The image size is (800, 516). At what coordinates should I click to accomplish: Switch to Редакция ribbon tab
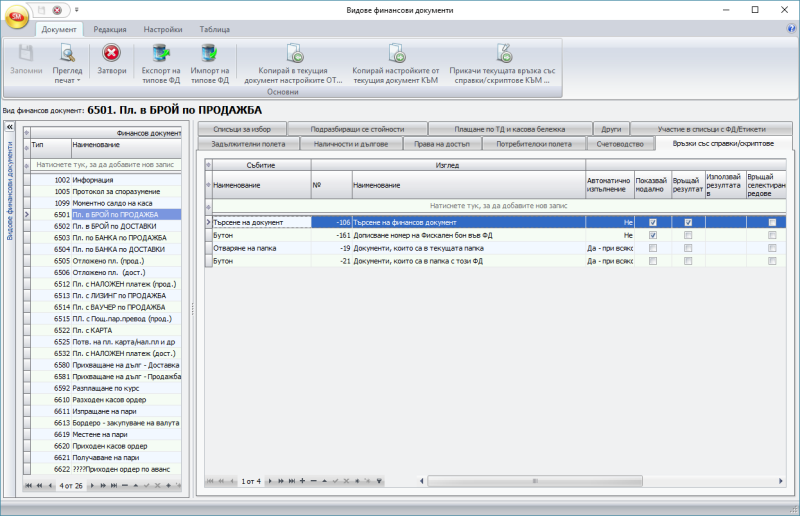110,29
